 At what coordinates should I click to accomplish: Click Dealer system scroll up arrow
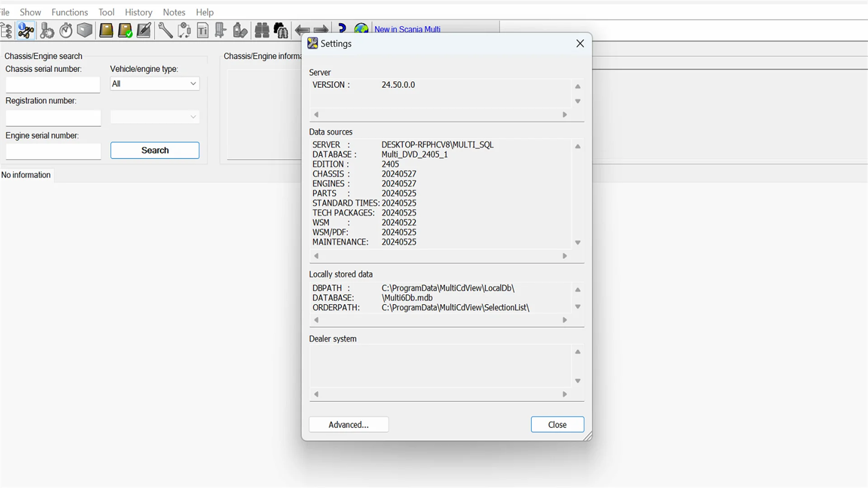point(578,352)
